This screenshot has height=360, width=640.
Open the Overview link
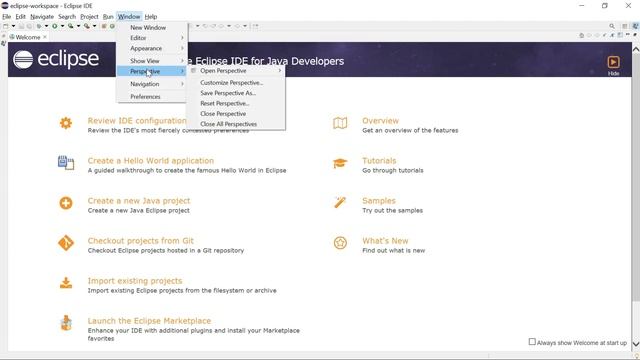point(380,120)
